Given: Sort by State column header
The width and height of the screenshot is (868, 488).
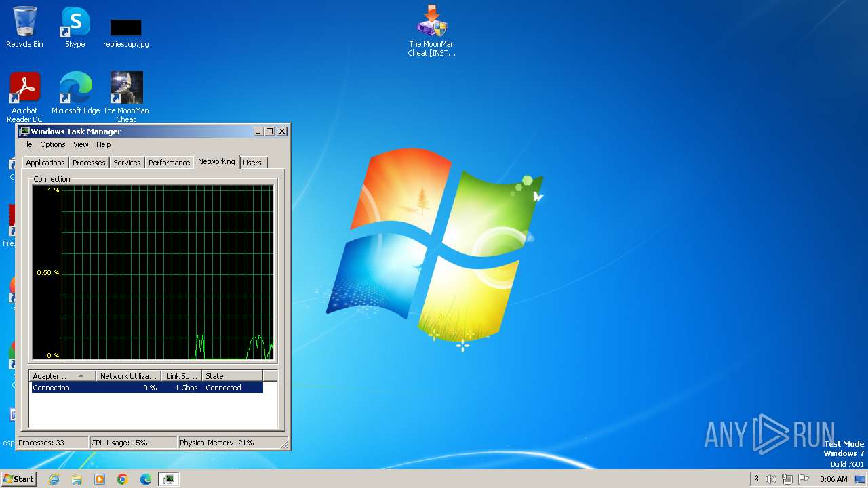Looking at the screenshot, I should [x=232, y=376].
